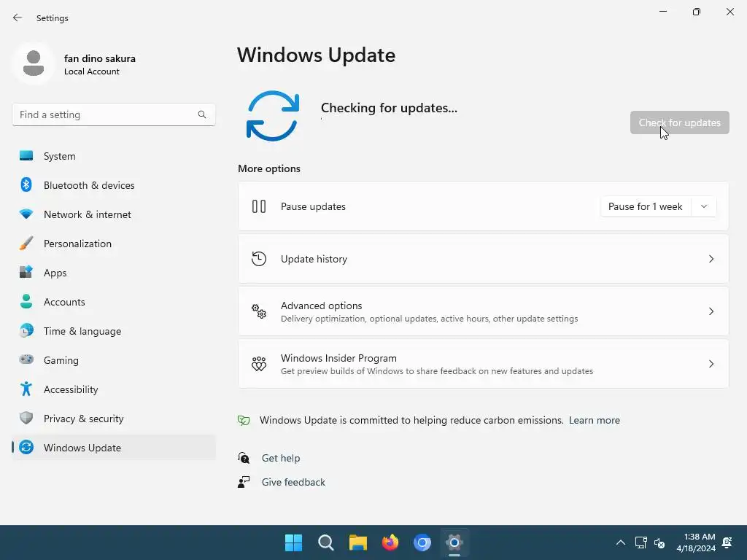Select Time & language in sidebar
The height and width of the screenshot is (560, 747).
(x=114, y=331)
